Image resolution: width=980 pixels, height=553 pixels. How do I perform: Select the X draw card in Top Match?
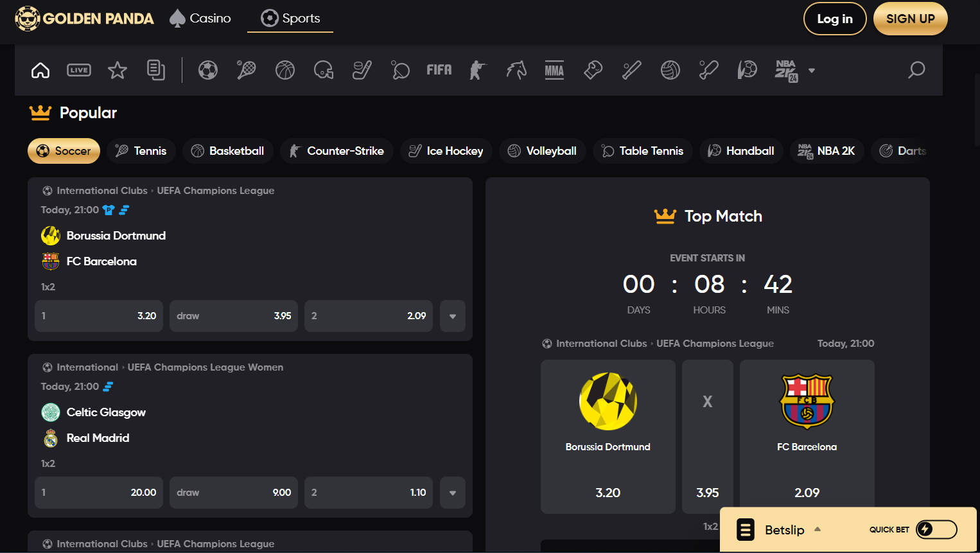tap(708, 437)
